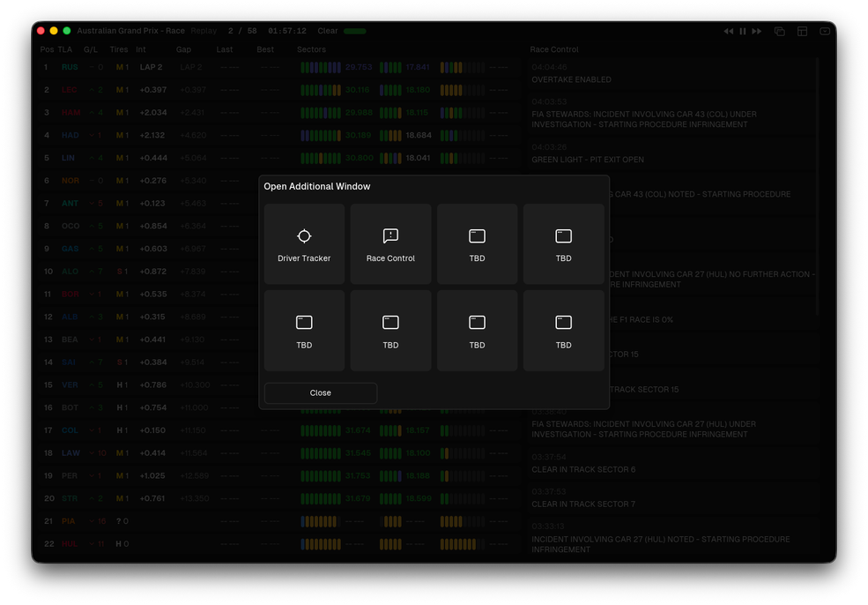Click the Int column header
The image size is (868, 605).
point(141,49)
